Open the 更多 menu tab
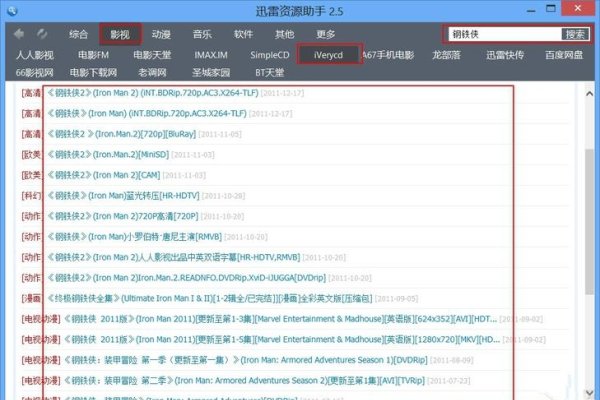Image resolution: width=600 pixels, height=400 pixels. [x=326, y=34]
